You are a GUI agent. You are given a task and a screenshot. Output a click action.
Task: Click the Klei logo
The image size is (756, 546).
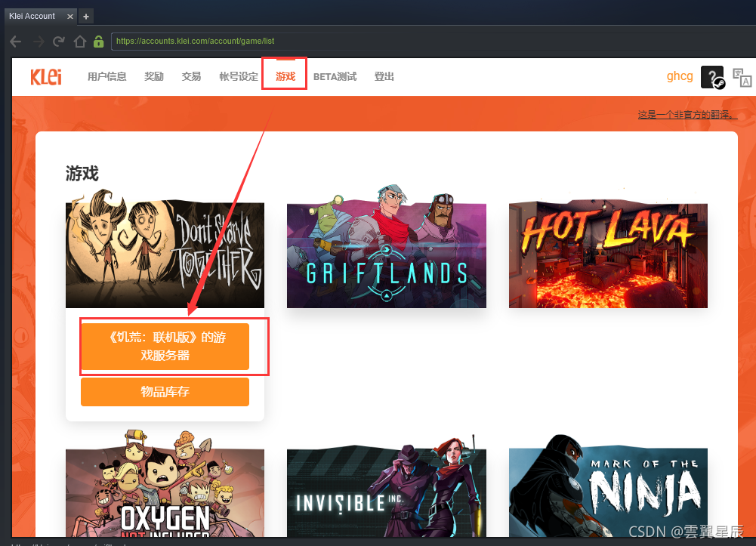(46, 76)
